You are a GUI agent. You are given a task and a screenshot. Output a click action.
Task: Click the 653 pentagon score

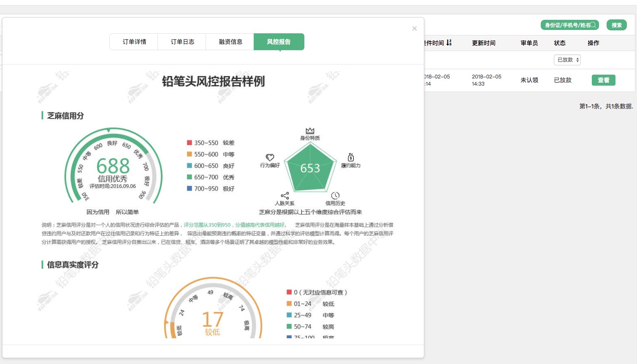point(310,168)
